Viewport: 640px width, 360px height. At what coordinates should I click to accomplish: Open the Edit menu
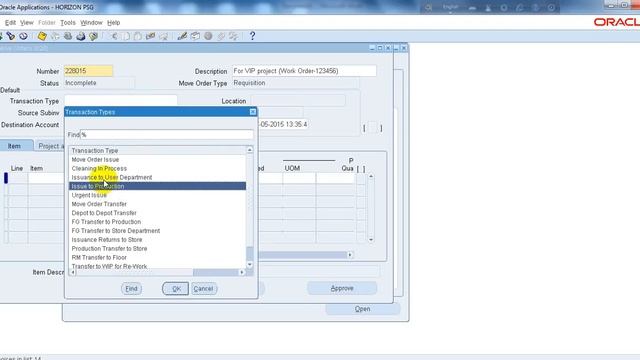click(10, 23)
